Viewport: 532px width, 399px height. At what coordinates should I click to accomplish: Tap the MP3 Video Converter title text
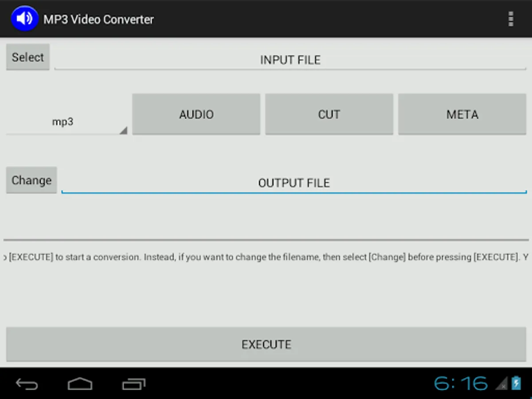tap(98, 20)
